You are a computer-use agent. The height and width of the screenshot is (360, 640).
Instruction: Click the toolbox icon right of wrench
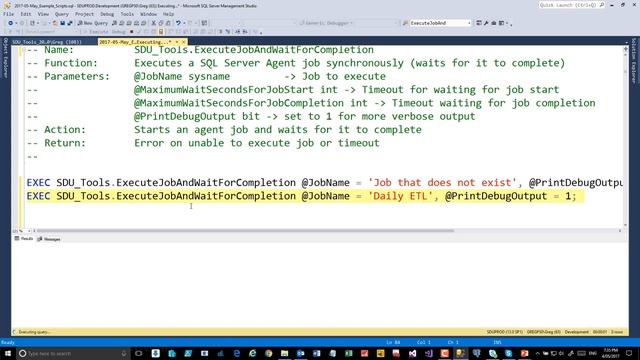pyautogui.click(x=493, y=23)
